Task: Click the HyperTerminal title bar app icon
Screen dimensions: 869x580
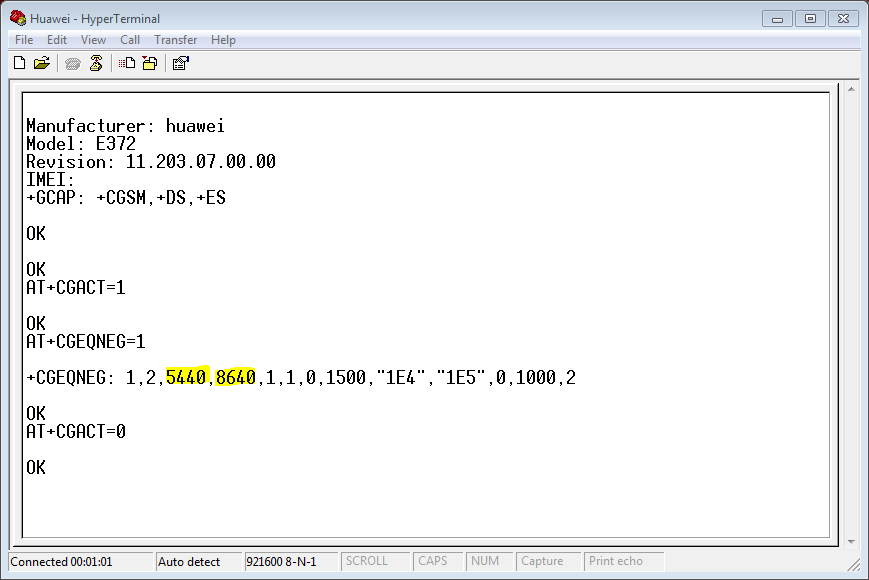Action: point(17,18)
